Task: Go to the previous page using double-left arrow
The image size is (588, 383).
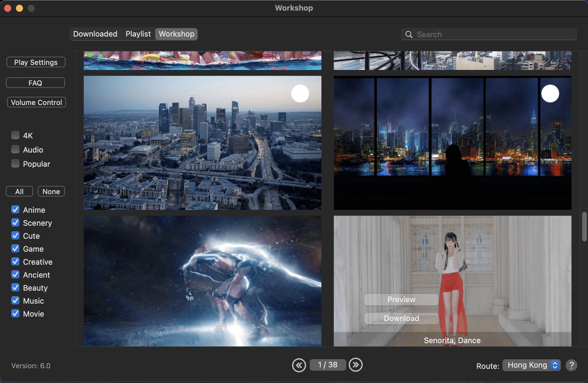Action: (x=299, y=365)
